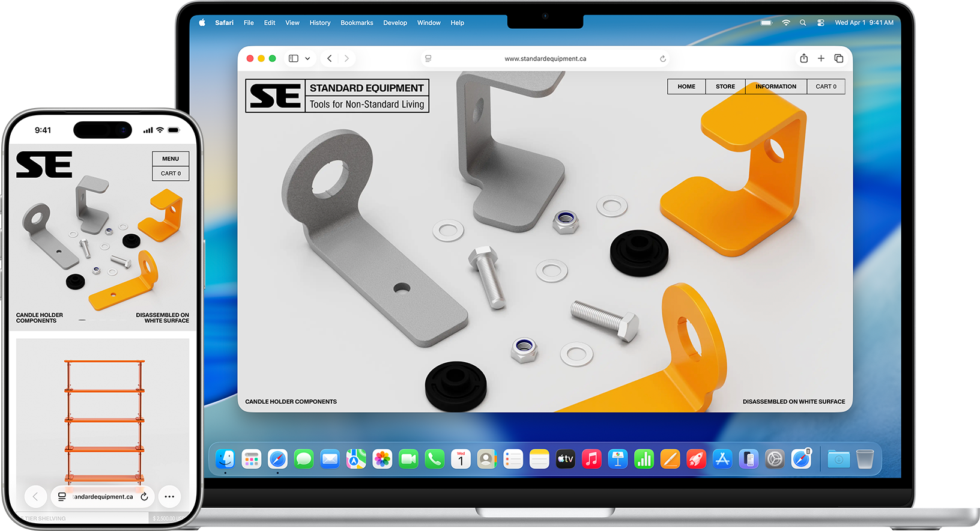
Task: Open Share menu in Safari toolbar
Action: (x=804, y=58)
